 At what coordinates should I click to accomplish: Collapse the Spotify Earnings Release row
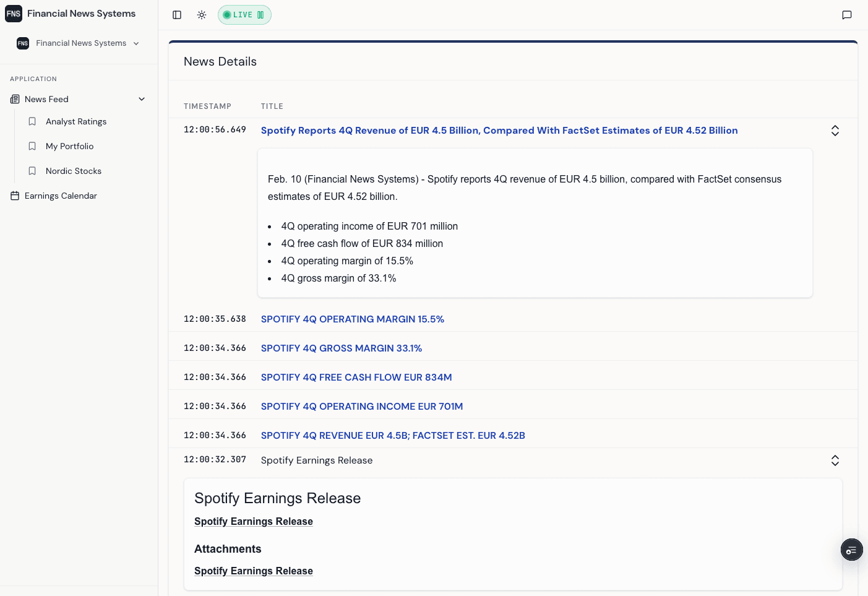coord(835,460)
